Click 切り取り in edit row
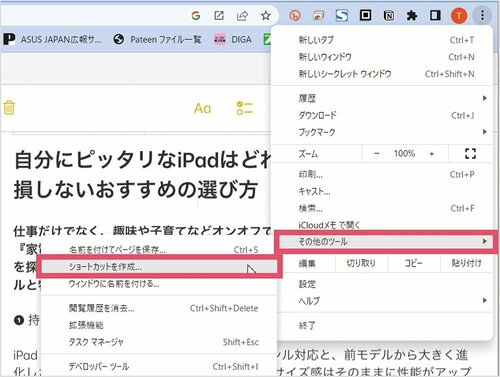The image size is (500, 377). [361, 263]
